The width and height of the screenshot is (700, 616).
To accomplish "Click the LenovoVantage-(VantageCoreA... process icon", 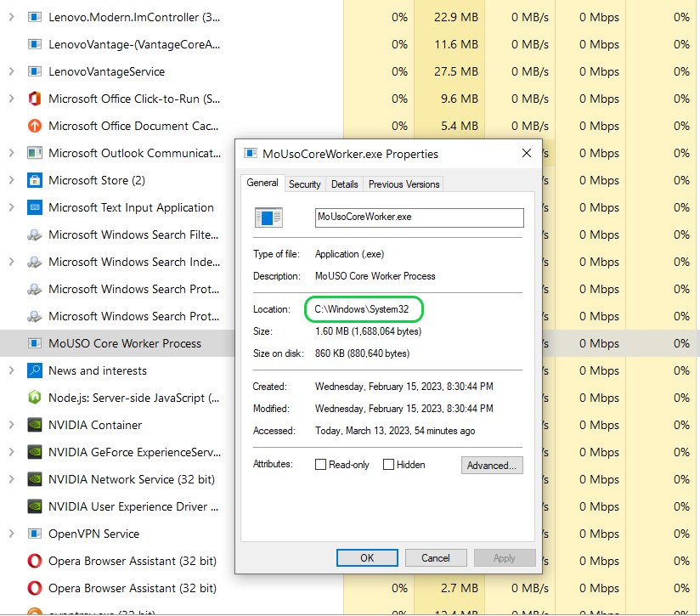I will point(34,45).
